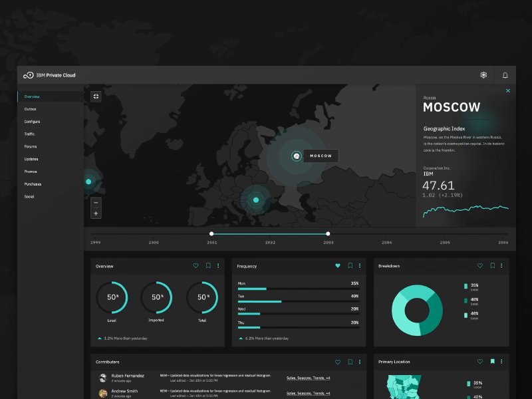Viewport: 532px width, 399px height.
Task: Click the 2005 timeline year label
Action: (445, 243)
